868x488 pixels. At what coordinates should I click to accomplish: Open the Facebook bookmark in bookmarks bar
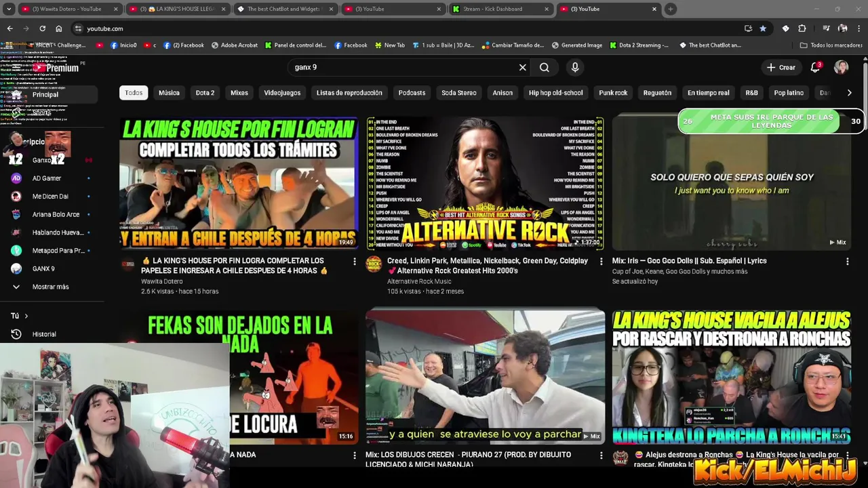tap(351, 45)
